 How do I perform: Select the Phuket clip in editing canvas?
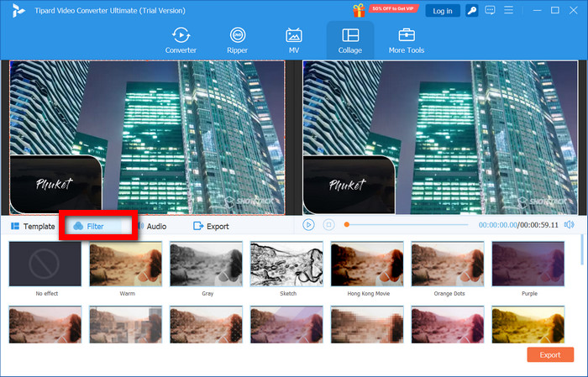tap(55, 184)
